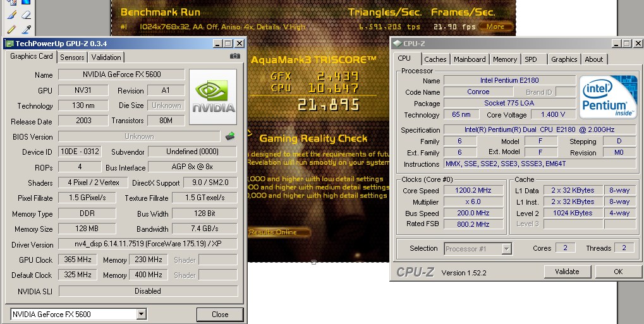Open the Processor #1 selection dropdown
The width and height of the screenshot is (644, 324).
coord(506,248)
